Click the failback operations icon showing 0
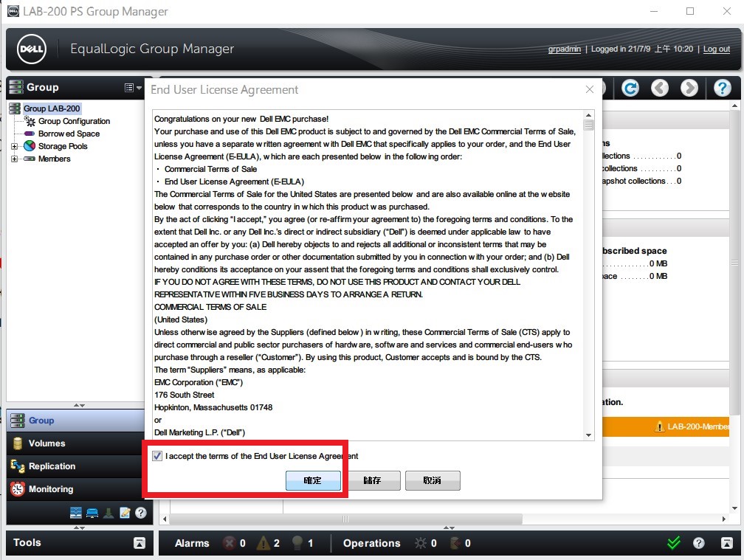Viewport: 744px width, 560px height. [455, 543]
